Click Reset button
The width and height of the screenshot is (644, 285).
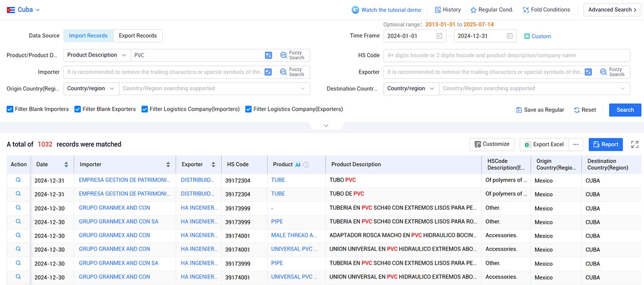[585, 110]
